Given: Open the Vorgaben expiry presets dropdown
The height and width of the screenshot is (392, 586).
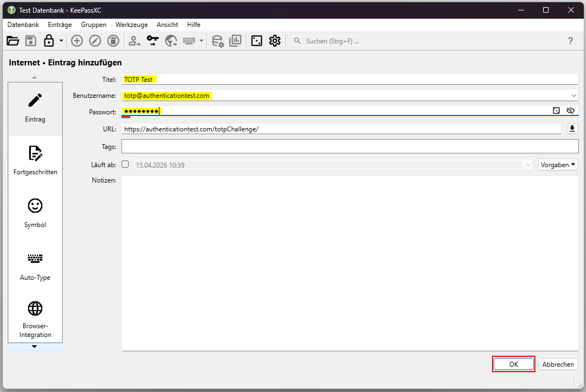Looking at the screenshot, I should (558, 165).
